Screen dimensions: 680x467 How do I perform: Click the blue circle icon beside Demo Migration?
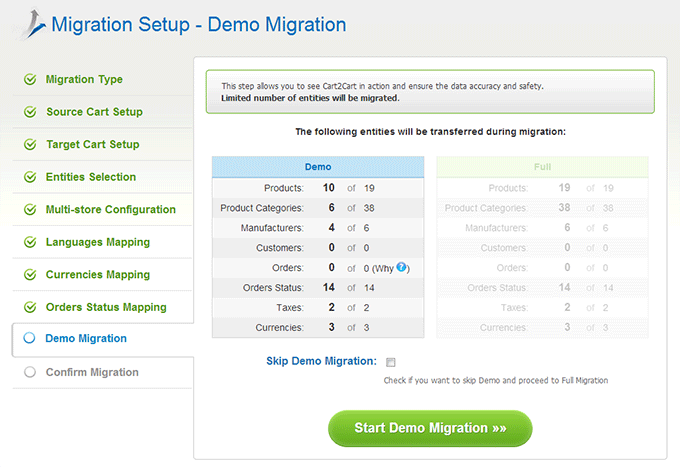pyautogui.click(x=29, y=338)
